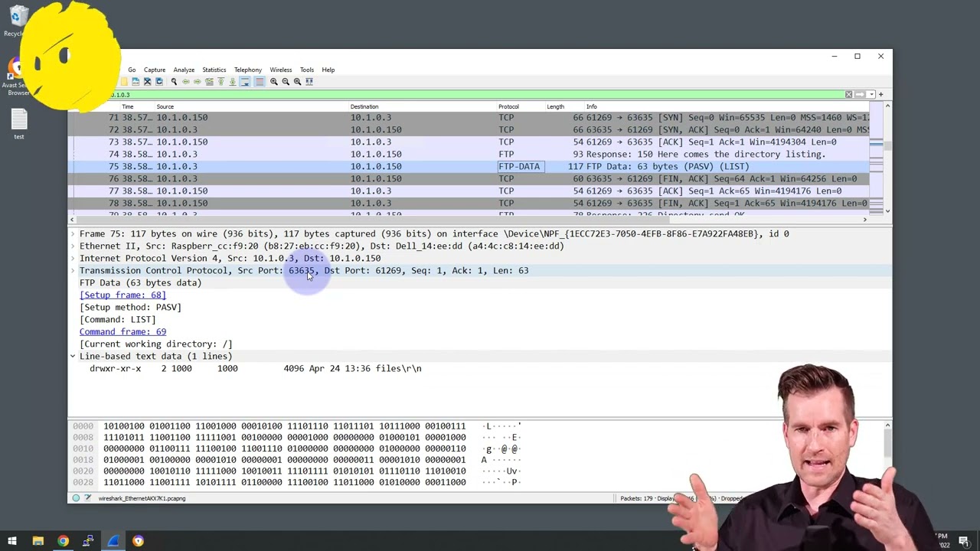Sort by the Destination column header

364,107
